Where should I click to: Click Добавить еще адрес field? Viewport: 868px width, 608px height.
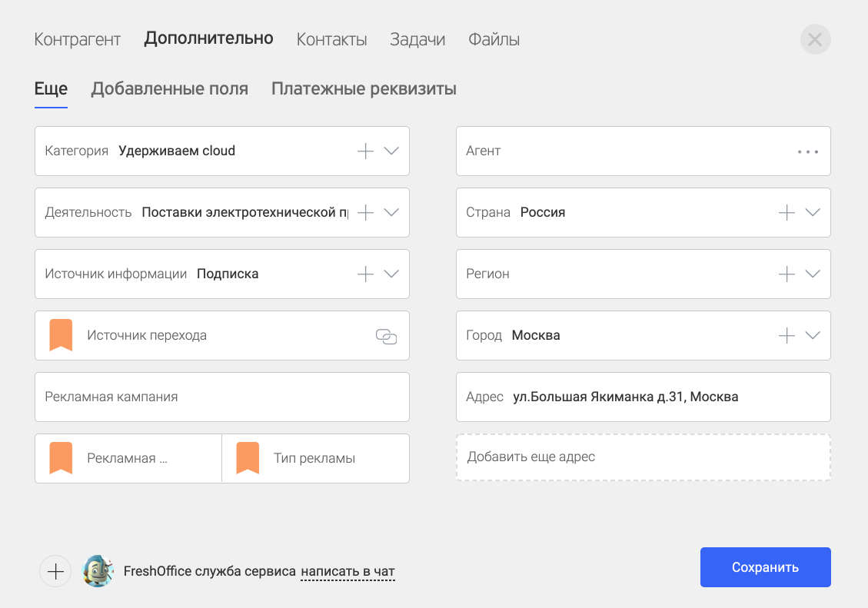point(644,457)
